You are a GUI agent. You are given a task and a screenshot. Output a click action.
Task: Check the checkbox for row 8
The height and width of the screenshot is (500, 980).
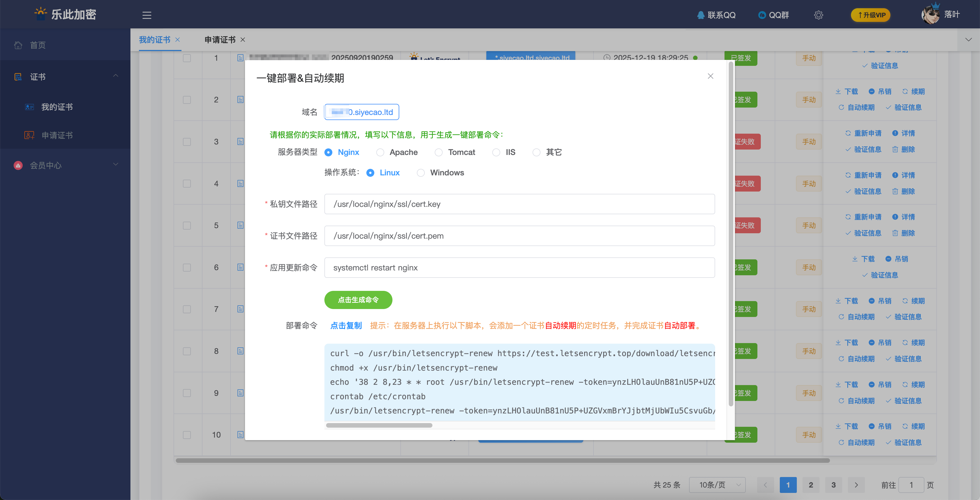pyautogui.click(x=187, y=351)
